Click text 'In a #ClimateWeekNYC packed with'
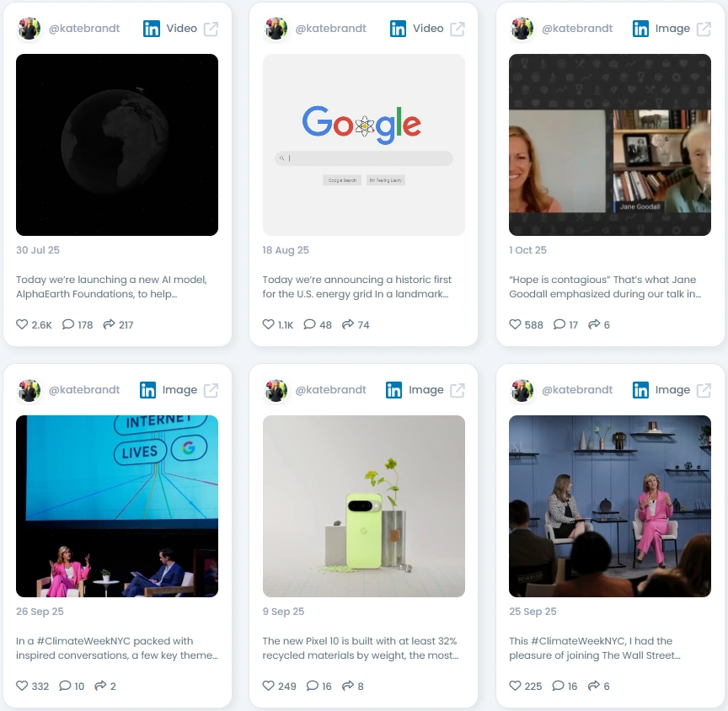This screenshot has width=728, height=711. point(104,641)
